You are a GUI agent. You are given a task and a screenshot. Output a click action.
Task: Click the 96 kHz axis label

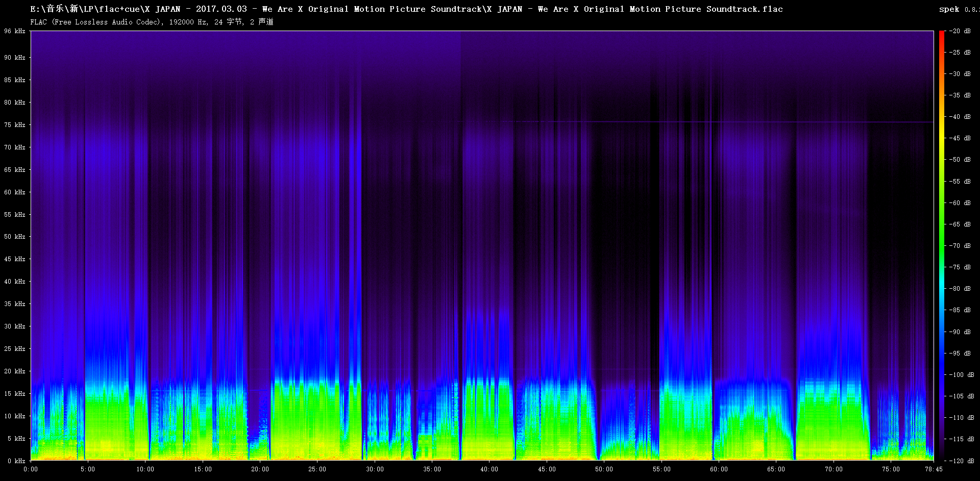point(15,31)
